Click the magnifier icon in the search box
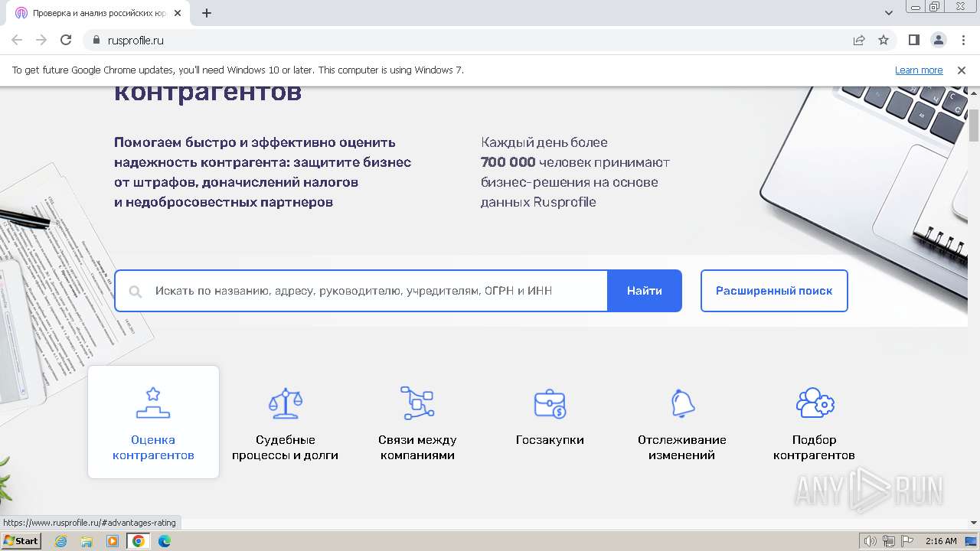 pos(136,292)
